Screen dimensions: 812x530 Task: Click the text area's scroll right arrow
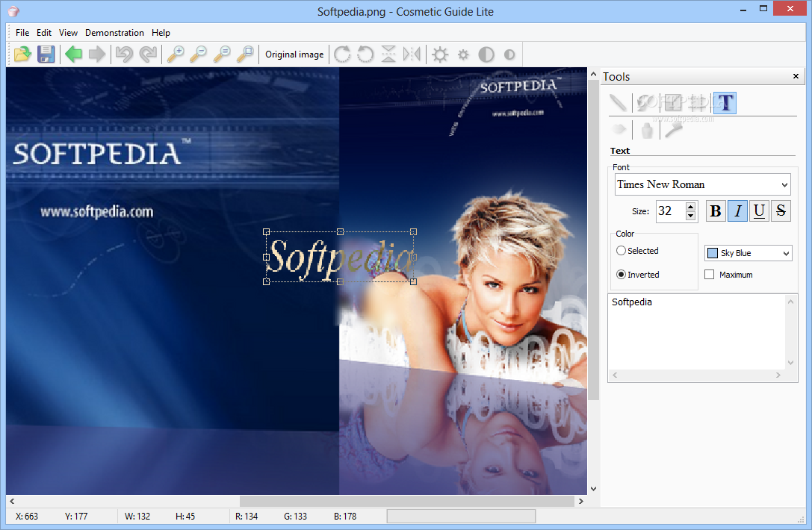[x=778, y=375]
